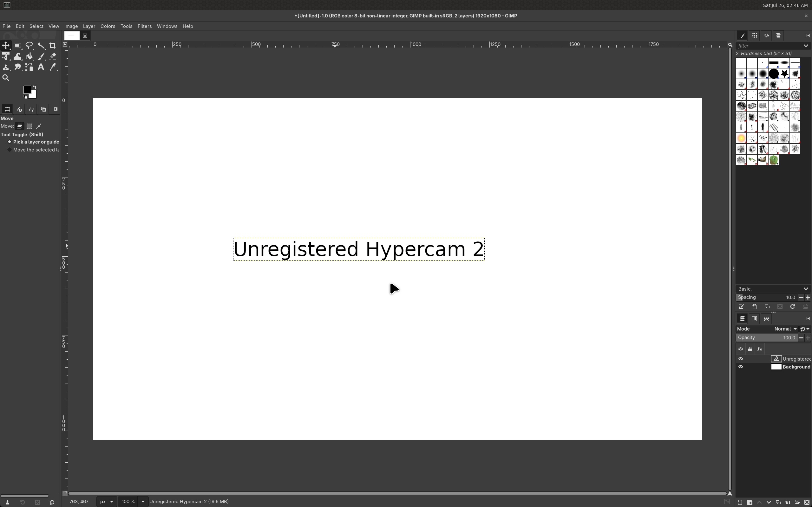Expand the Basic brush tag dropdown
Screen dimensions: 812x507
coord(806,289)
